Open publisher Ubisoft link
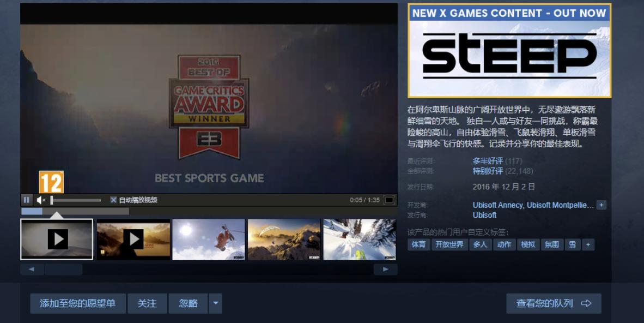The image size is (644, 323). click(484, 215)
